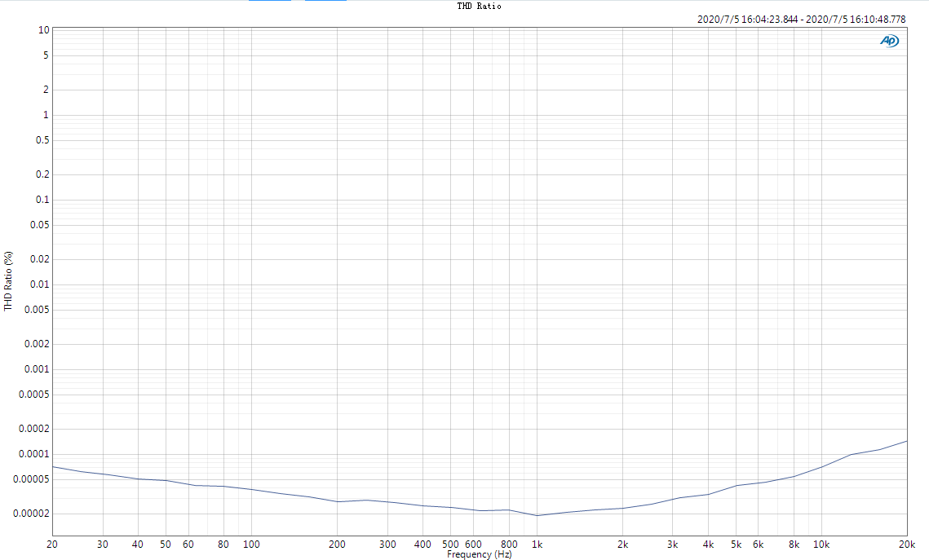Click the Y-axis tick label "0.0005"
The image size is (929, 560).
pos(34,395)
